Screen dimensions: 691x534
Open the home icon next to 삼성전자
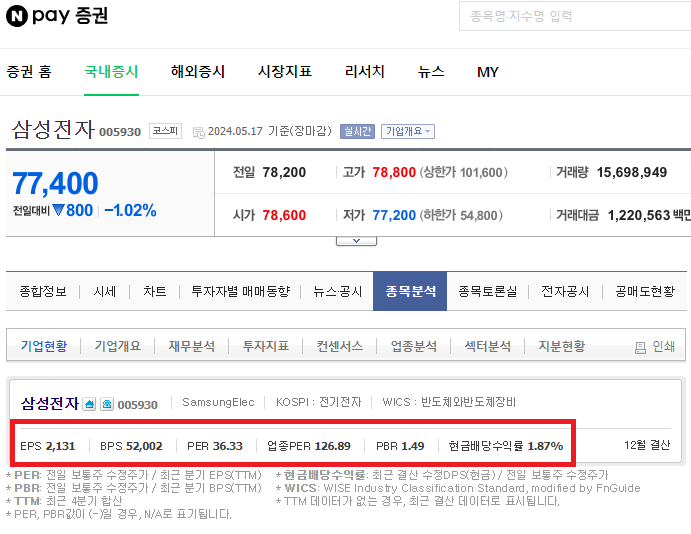pos(89,404)
